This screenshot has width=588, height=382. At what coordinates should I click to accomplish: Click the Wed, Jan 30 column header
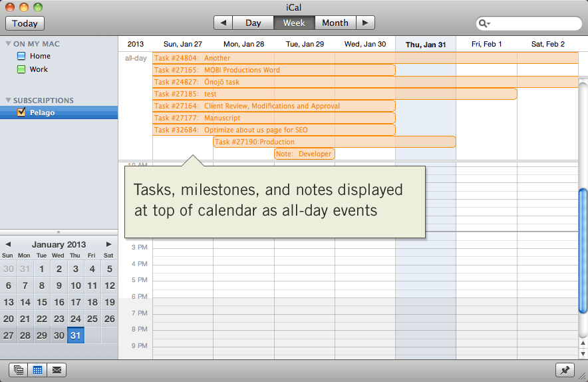click(x=365, y=44)
